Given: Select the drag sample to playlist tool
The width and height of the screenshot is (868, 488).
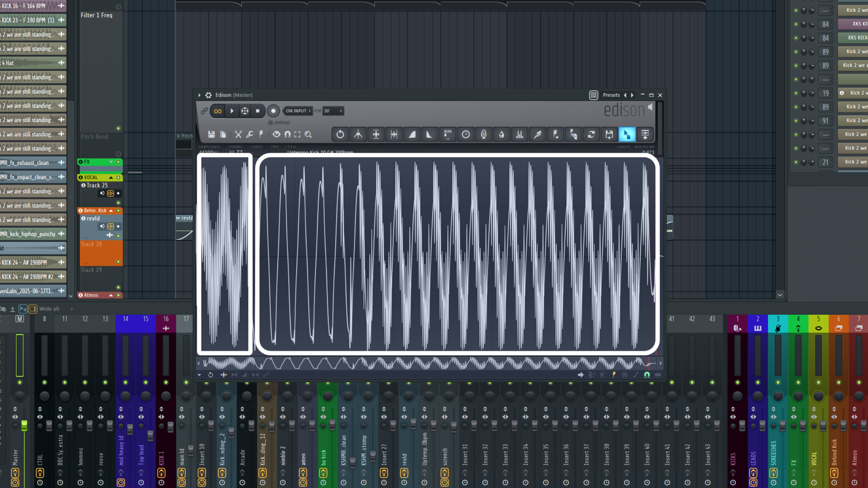Looking at the screenshot, I should 627,134.
